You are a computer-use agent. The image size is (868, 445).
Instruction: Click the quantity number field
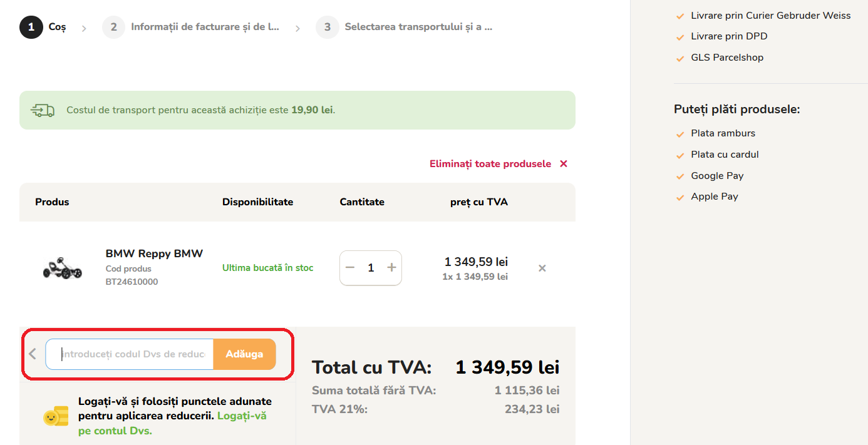coord(371,268)
